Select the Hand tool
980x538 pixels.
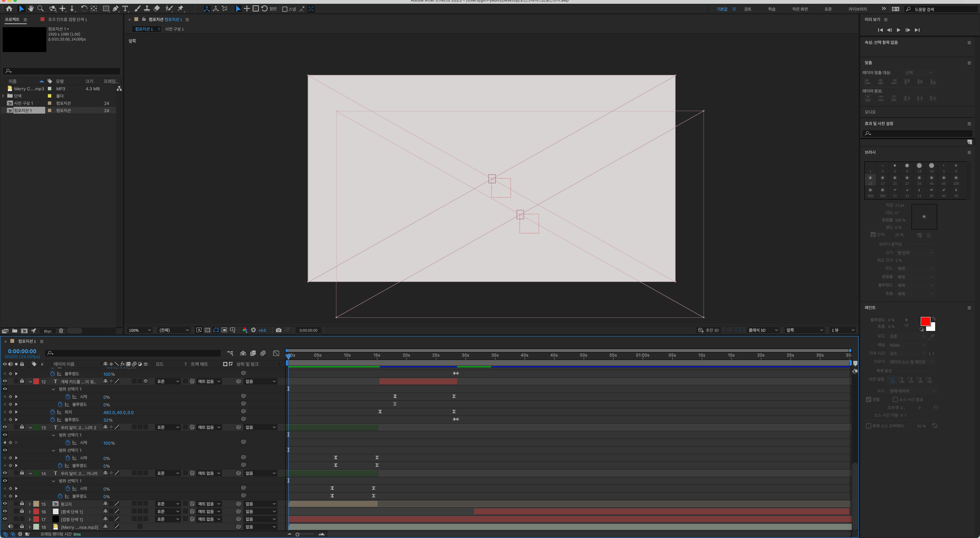click(31, 8)
